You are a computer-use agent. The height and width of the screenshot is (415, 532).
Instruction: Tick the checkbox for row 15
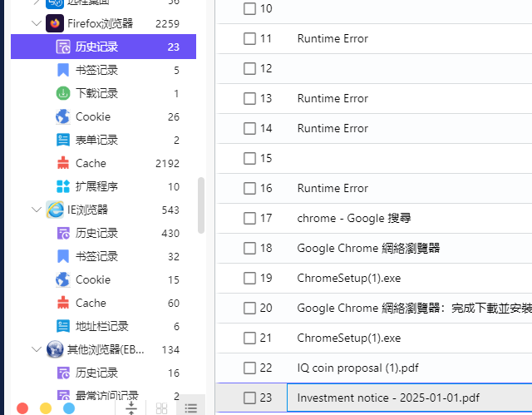[x=249, y=158]
